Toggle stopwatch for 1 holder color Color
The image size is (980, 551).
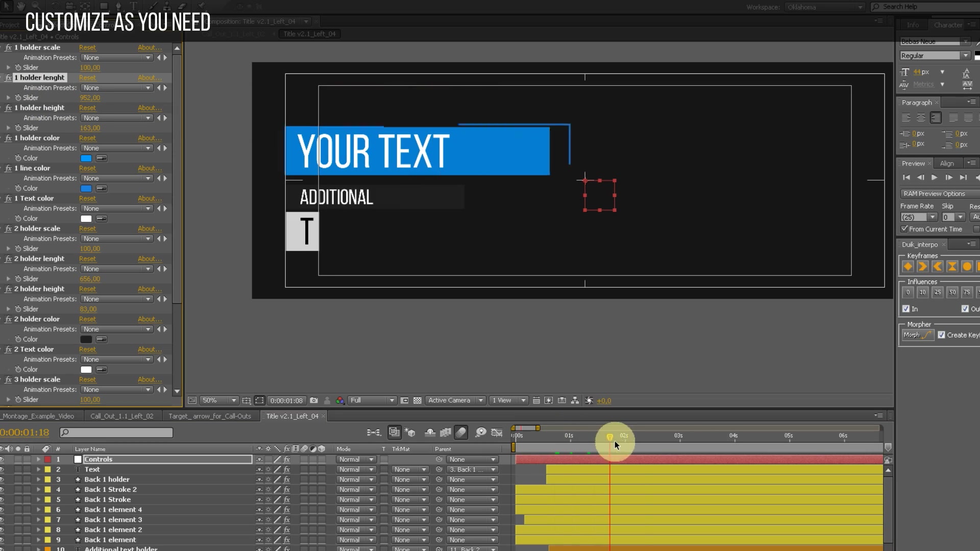point(18,158)
